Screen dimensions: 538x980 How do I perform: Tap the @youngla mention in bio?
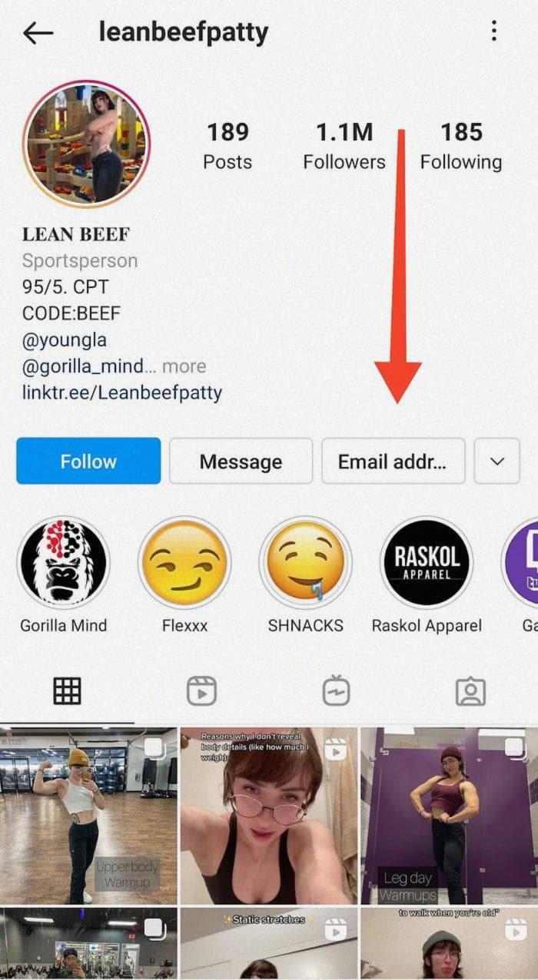[x=65, y=340]
